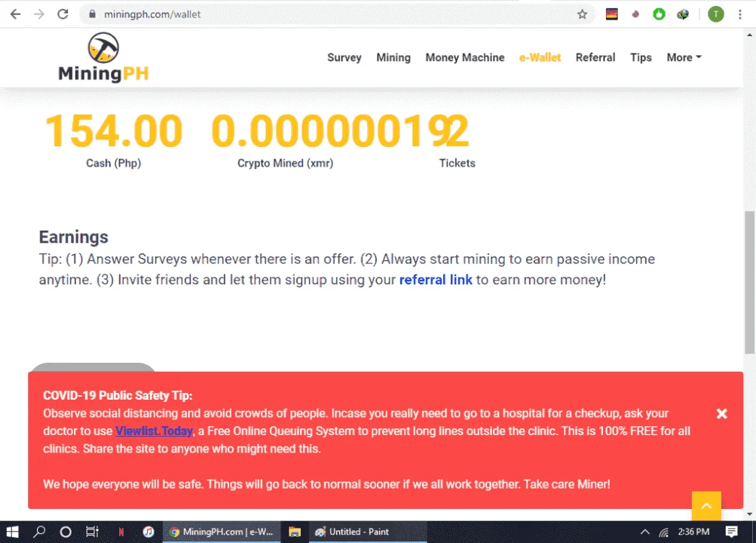The image size is (756, 543).
Task: Go to the Tips page
Action: tap(641, 57)
